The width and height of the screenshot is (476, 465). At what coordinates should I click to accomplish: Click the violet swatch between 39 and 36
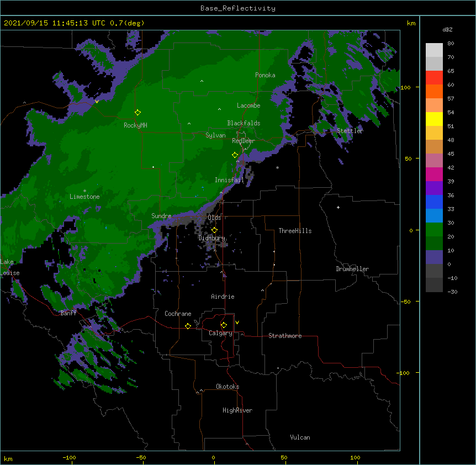[x=434, y=188]
